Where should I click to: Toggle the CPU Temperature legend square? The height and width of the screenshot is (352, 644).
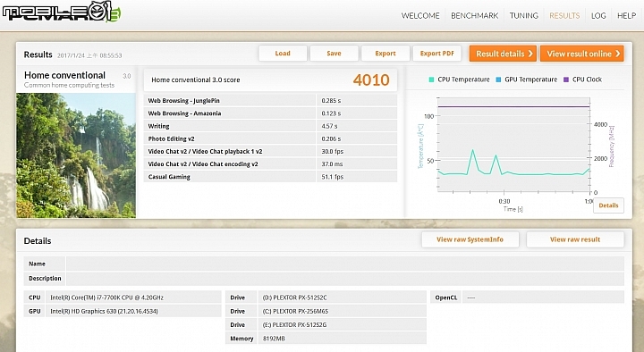pyautogui.click(x=431, y=80)
